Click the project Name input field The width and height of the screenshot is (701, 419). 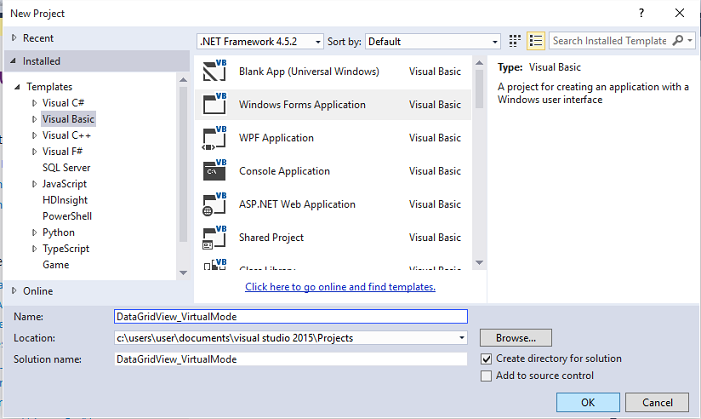point(291,317)
